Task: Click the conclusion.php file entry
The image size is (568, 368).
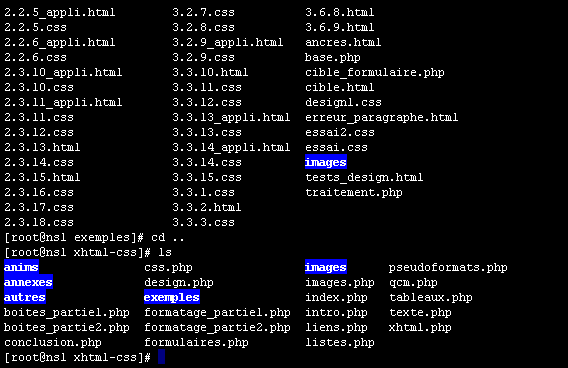Action: [53, 343]
